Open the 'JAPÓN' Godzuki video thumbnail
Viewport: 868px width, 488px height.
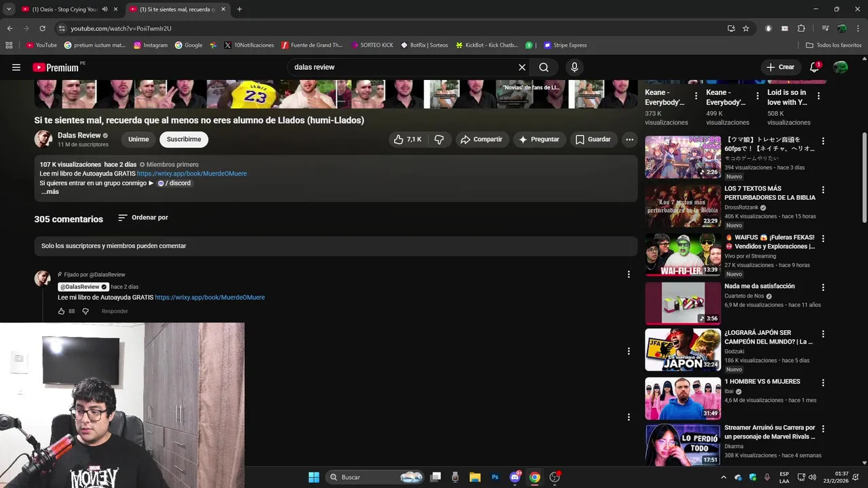[x=683, y=350]
